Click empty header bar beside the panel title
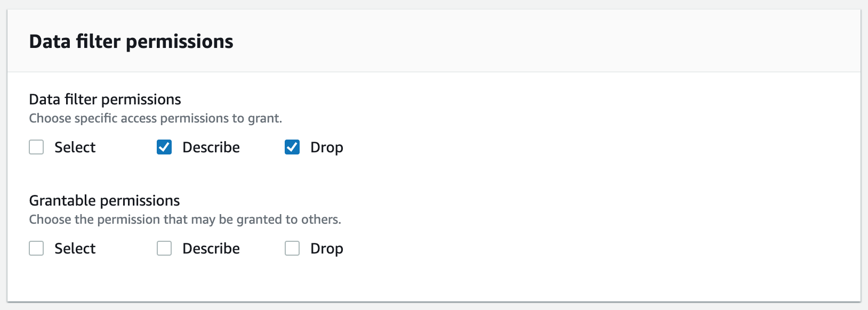This screenshot has height=310, width=868. click(533, 42)
